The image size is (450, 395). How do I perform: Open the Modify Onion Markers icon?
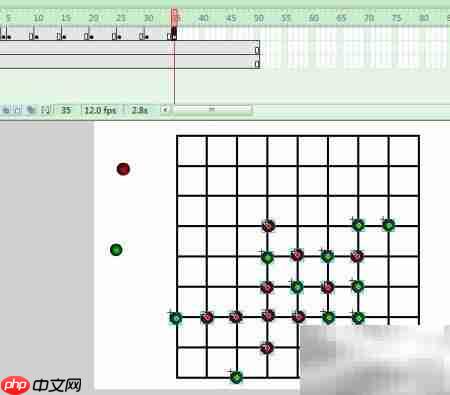point(46,110)
